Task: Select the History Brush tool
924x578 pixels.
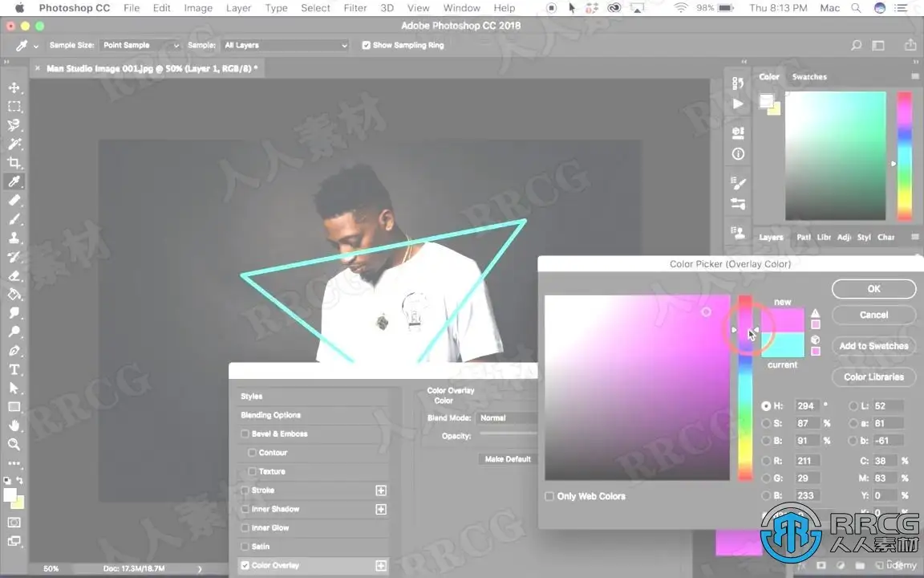Action: [14, 257]
